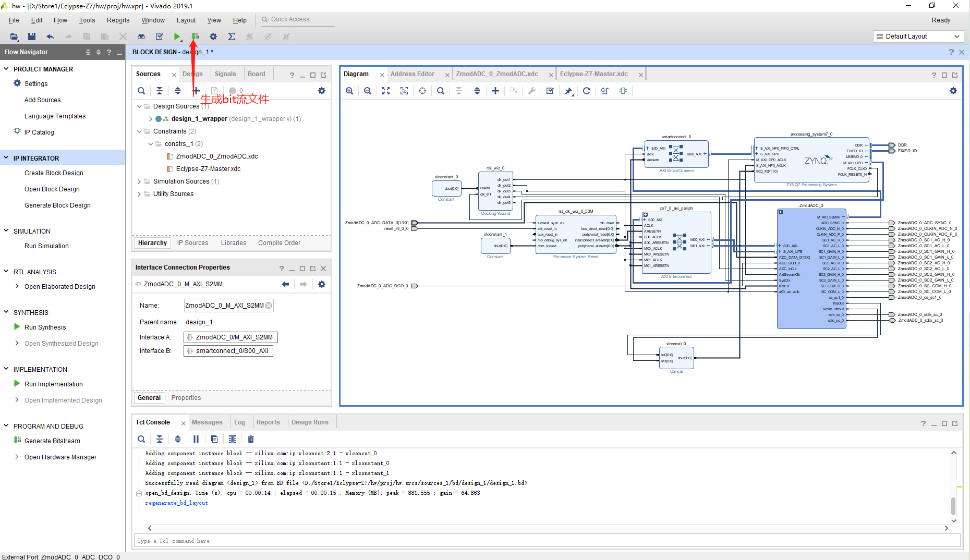Click IP Catalog link
Viewport: 970px width, 560px height.
pos(39,132)
